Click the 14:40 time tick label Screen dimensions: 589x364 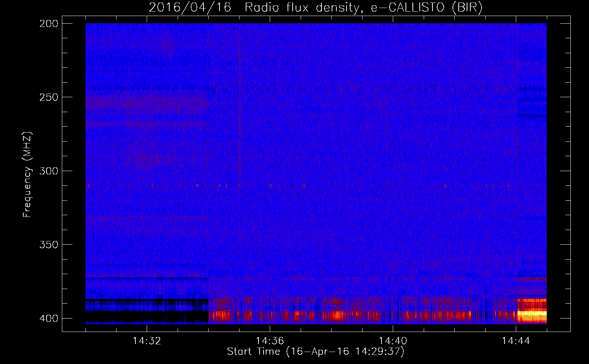coord(393,341)
